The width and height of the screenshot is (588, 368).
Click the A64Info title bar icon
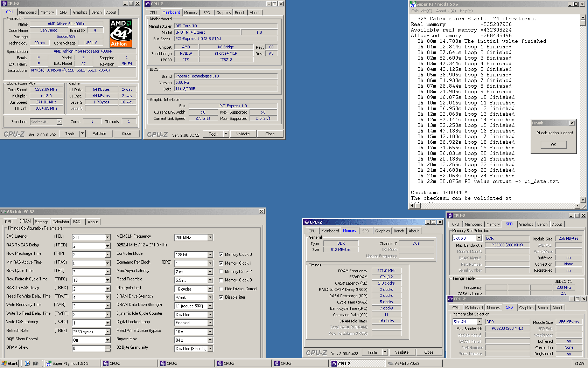pos(3,212)
